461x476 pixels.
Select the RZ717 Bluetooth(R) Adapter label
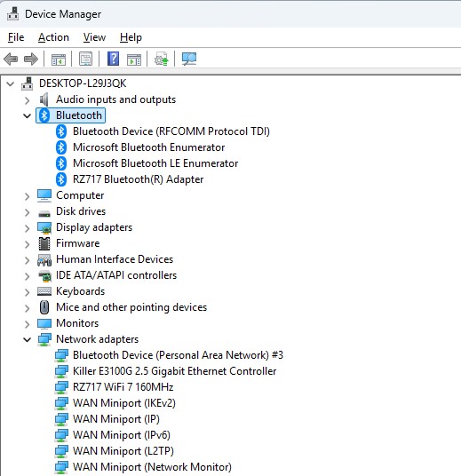(139, 179)
